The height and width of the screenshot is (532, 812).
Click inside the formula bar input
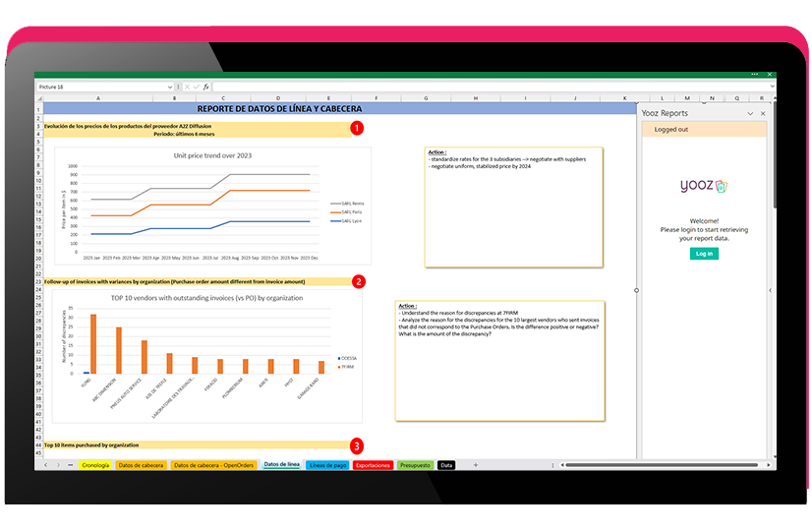(x=490, y=87)
